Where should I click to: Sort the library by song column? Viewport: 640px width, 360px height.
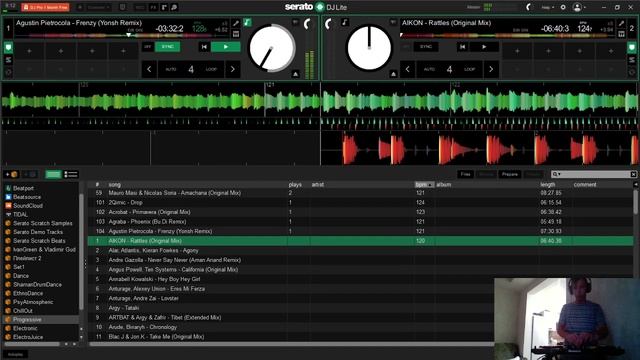115,184
